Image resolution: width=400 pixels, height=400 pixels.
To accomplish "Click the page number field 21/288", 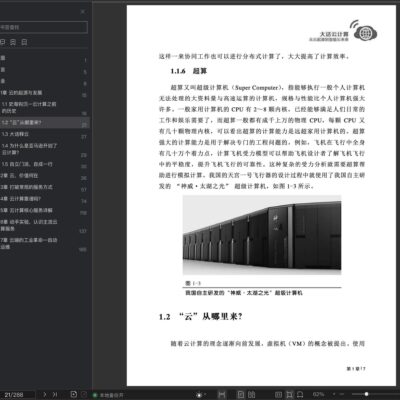I will [x=17, y=395].
